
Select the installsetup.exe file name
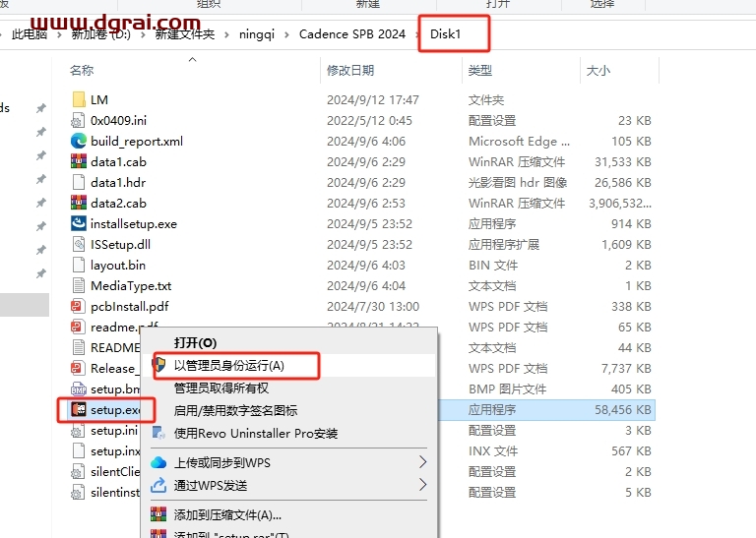(x=134, y=224)
